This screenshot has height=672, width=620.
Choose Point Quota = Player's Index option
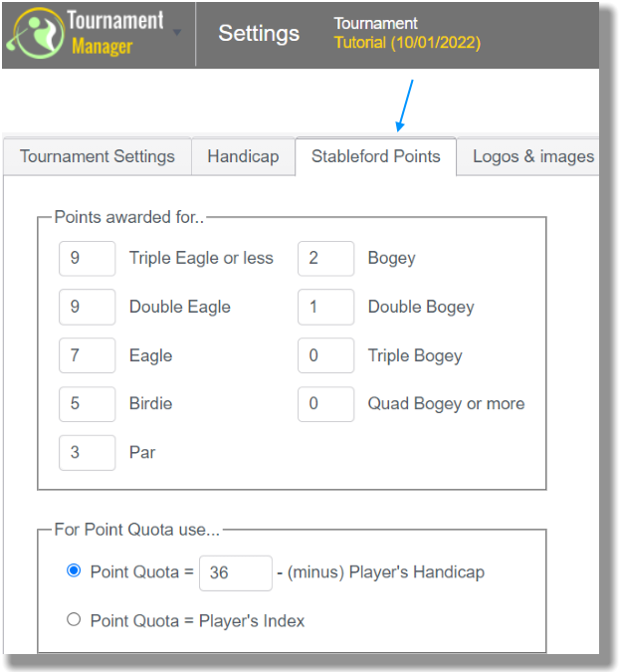pos(74,619)
